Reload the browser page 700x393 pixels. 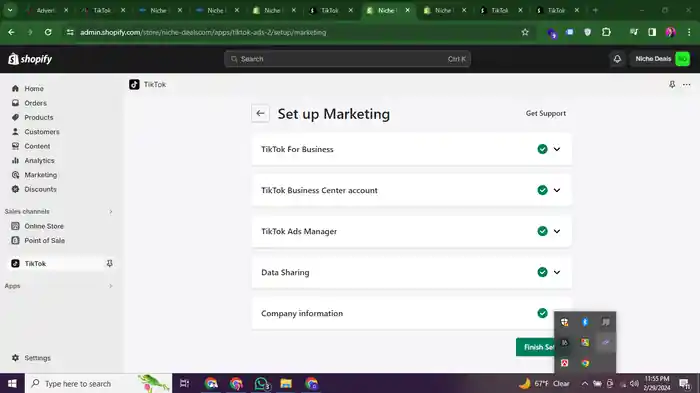pyautogui.click(x=48, y=32)
